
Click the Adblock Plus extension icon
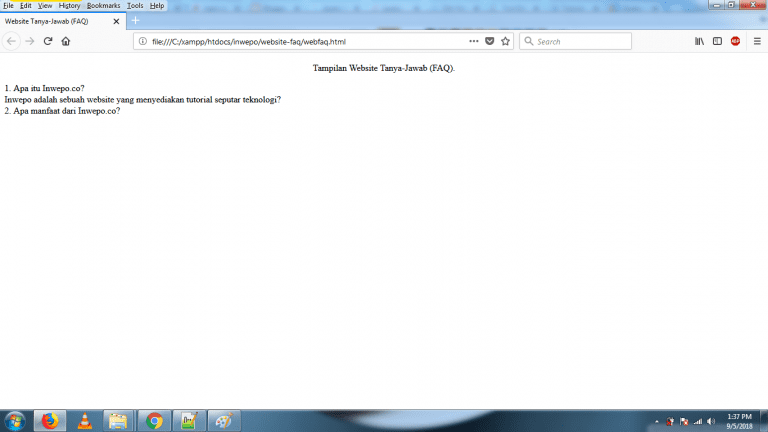click(x=735, y=41)
